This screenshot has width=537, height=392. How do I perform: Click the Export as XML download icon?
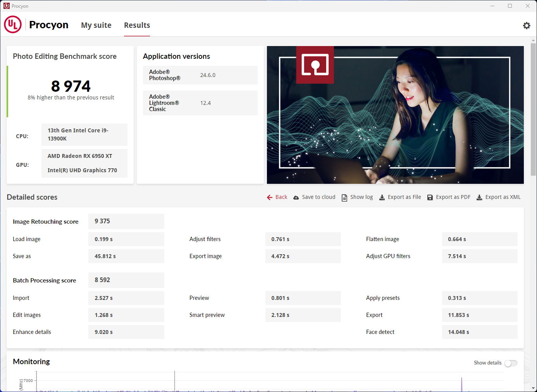click(479, 197)
